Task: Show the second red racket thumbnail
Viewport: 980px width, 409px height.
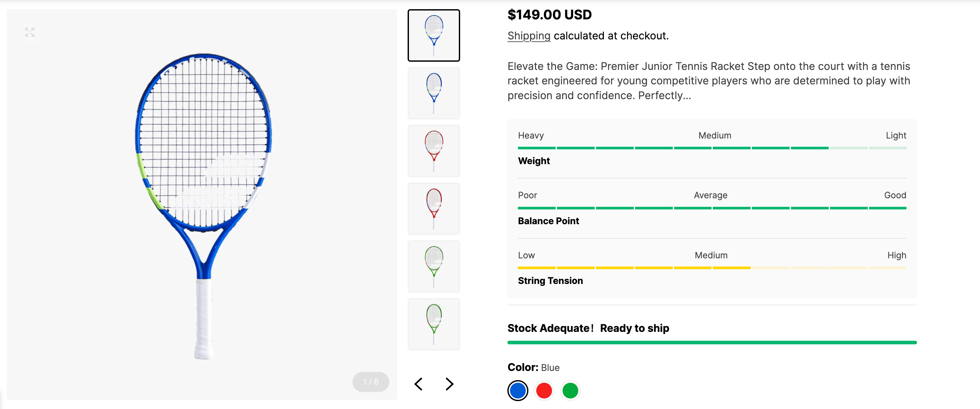Action: (x=434, y=209)
